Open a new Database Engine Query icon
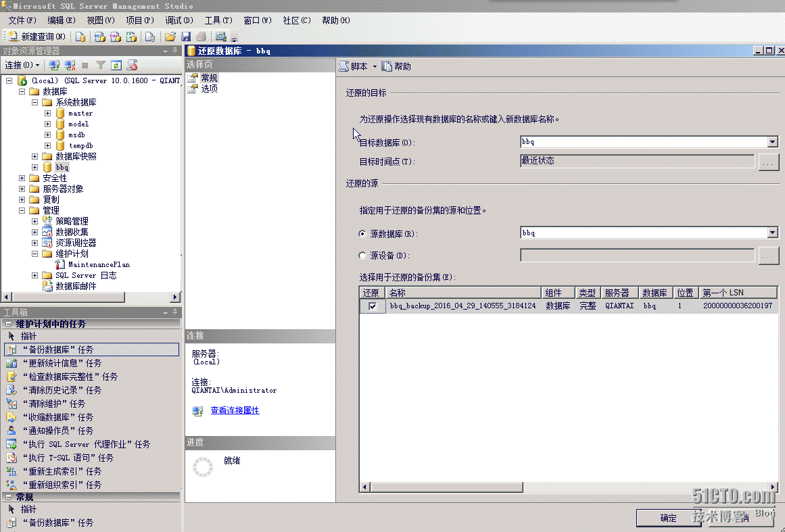This screenshot has height=532, width=785. (80, 37)
